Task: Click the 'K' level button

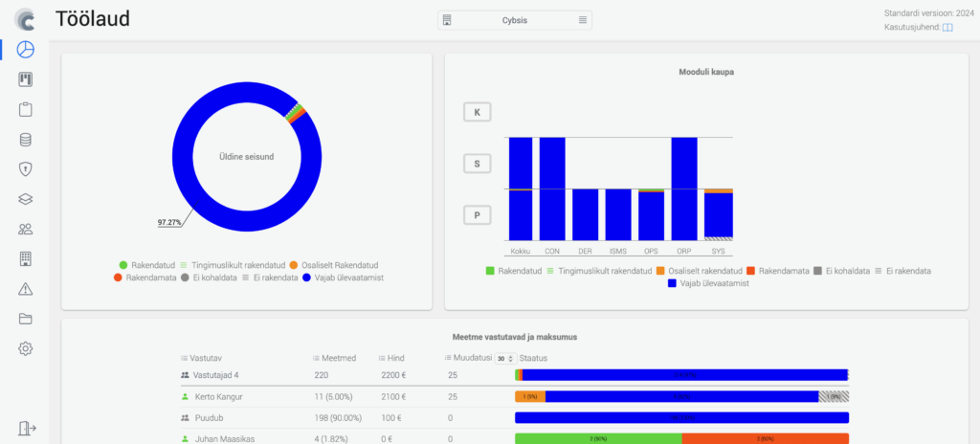Action: pyautogui.click(x=478, y=112)
